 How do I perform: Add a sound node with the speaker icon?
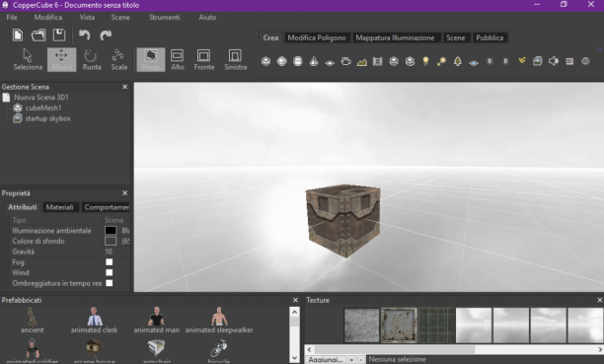coord(554,61)
